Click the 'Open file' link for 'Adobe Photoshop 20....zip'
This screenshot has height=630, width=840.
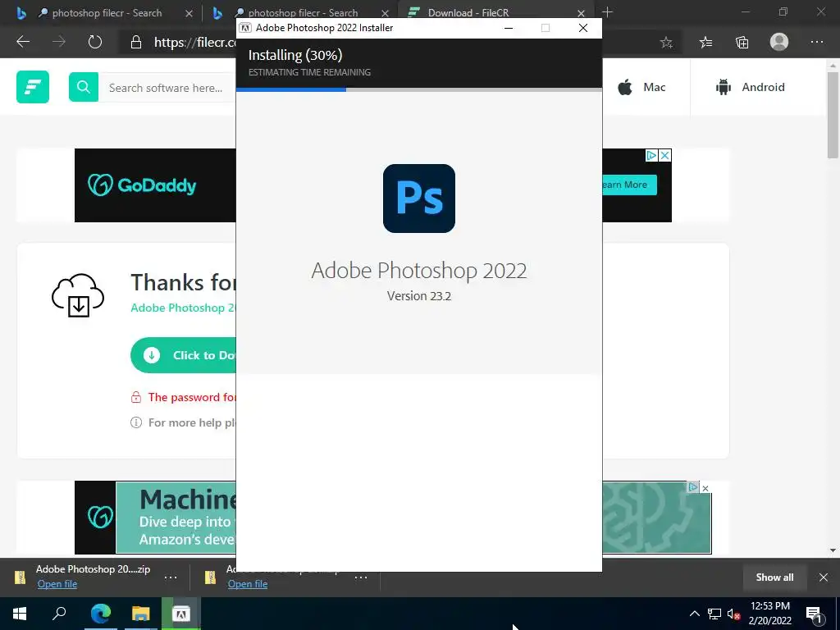click(57, 584)
